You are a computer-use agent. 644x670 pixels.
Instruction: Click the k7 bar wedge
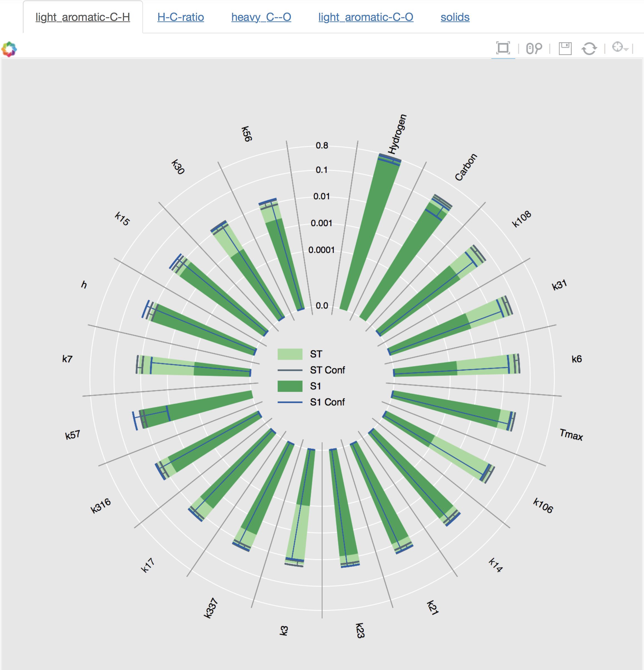tap(194, 366)
